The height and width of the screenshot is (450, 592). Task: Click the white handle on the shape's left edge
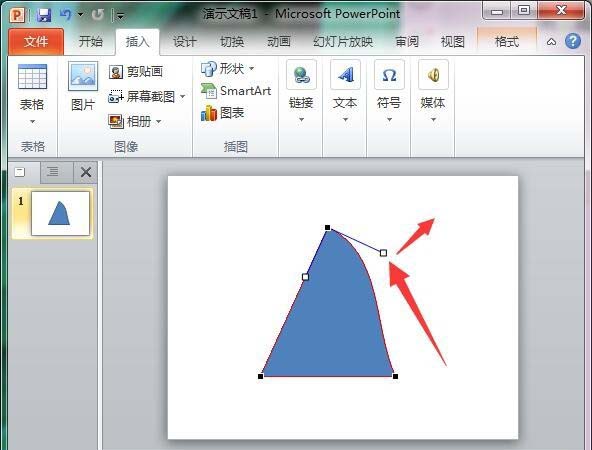(305, 277)
